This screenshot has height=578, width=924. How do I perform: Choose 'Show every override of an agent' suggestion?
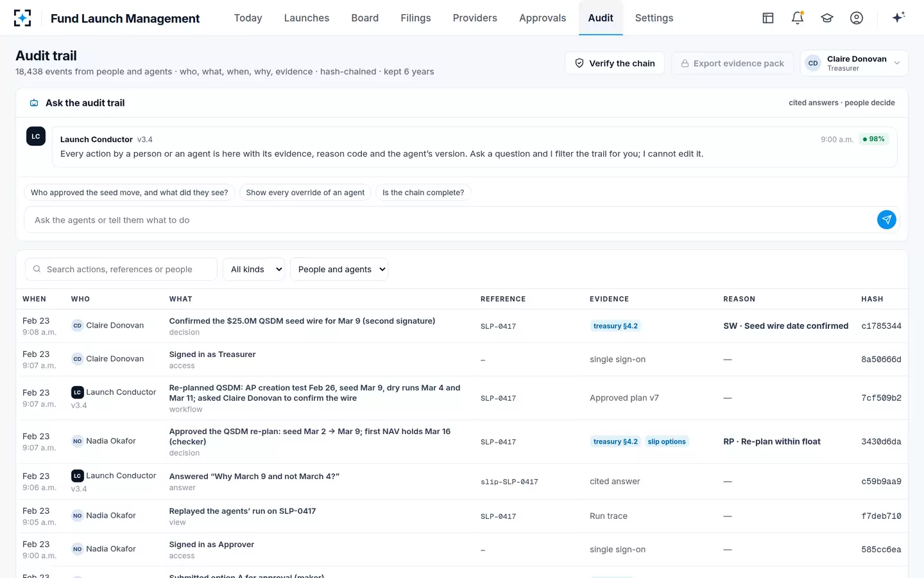coord(305,193)
